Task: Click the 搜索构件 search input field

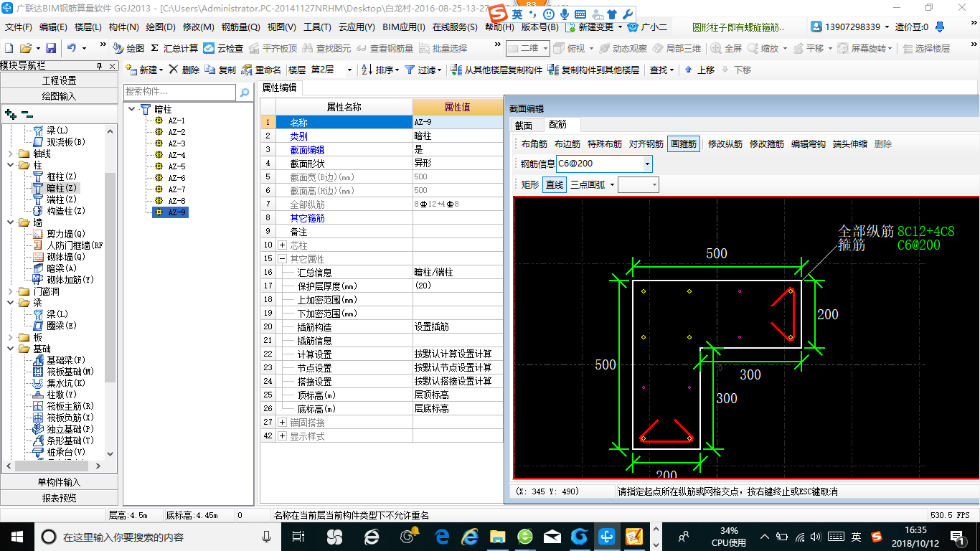Action: (x=179, y=92)
